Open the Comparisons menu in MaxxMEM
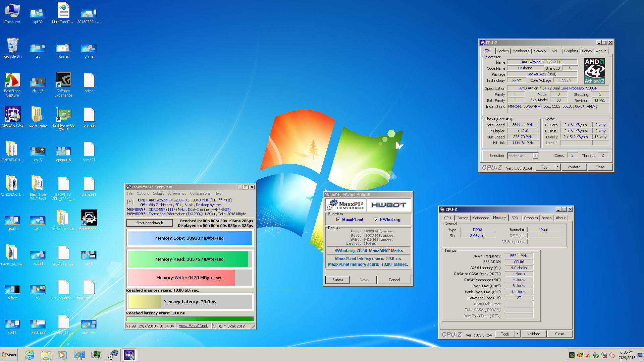644x362 pixels. tap(200, 193)
